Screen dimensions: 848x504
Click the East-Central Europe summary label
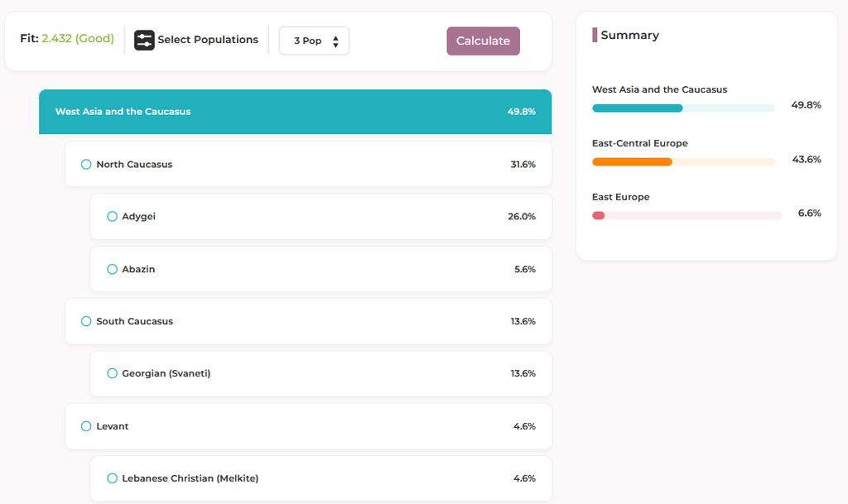(640, 143)
